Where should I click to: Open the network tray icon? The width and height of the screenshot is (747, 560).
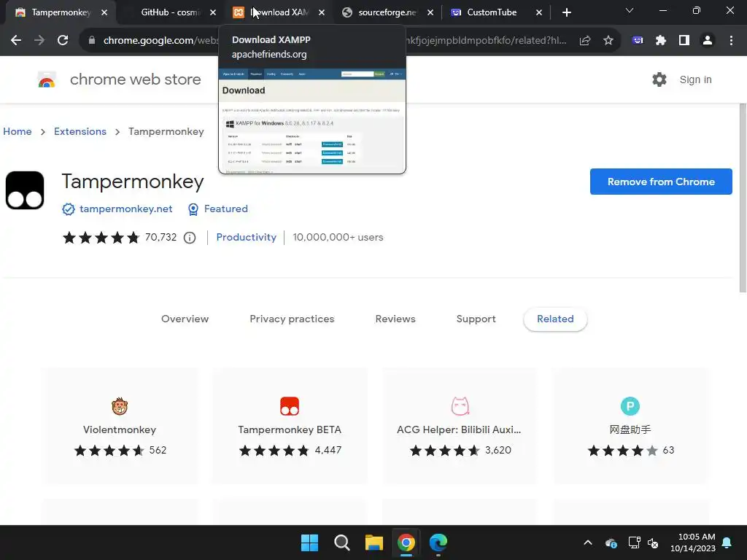coord(634,542)
